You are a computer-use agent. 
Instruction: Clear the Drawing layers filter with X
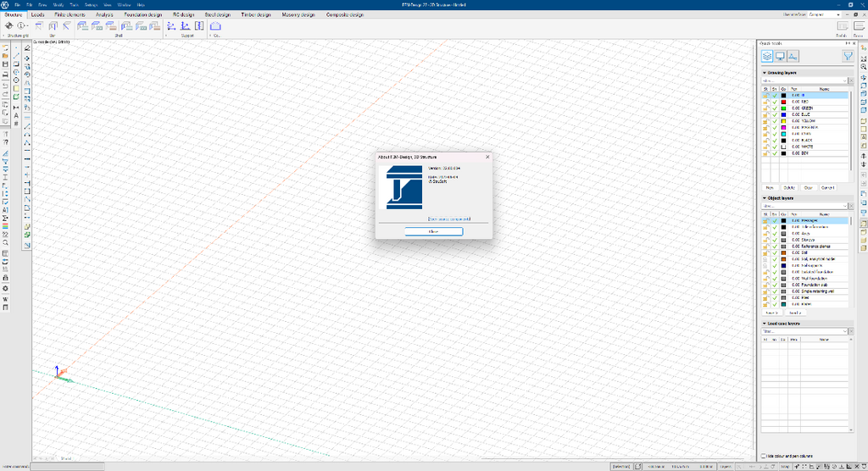(851, 80)
